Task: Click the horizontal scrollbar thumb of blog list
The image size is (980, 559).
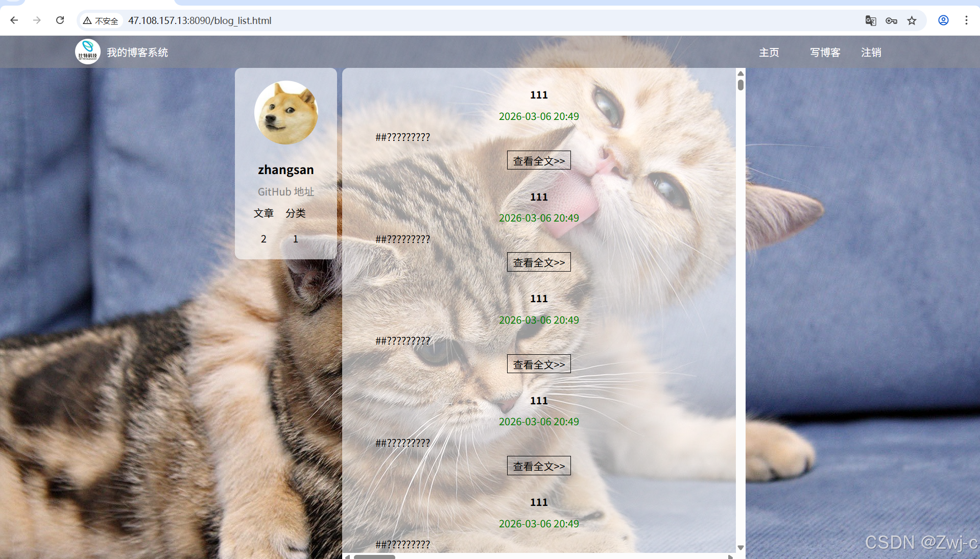Action: point(374,556)
